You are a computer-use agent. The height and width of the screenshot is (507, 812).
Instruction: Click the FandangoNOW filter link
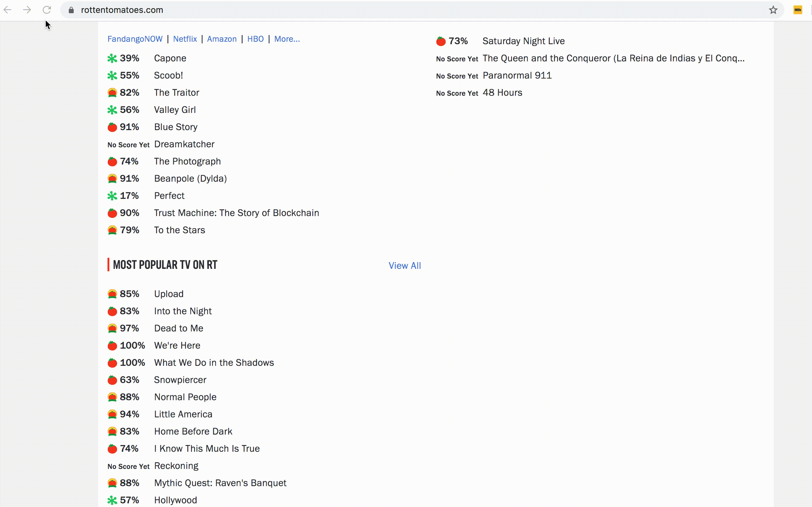click(x=134, y=39)
